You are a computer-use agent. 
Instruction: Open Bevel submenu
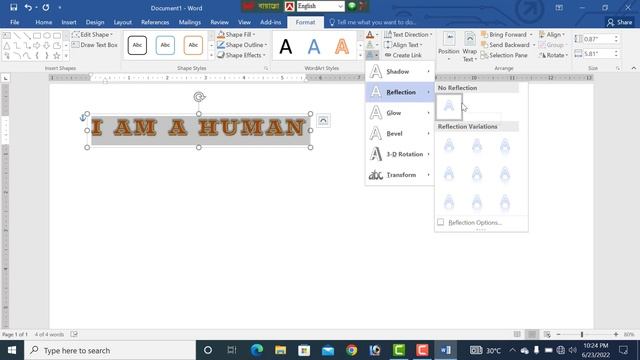coord(400,133)
